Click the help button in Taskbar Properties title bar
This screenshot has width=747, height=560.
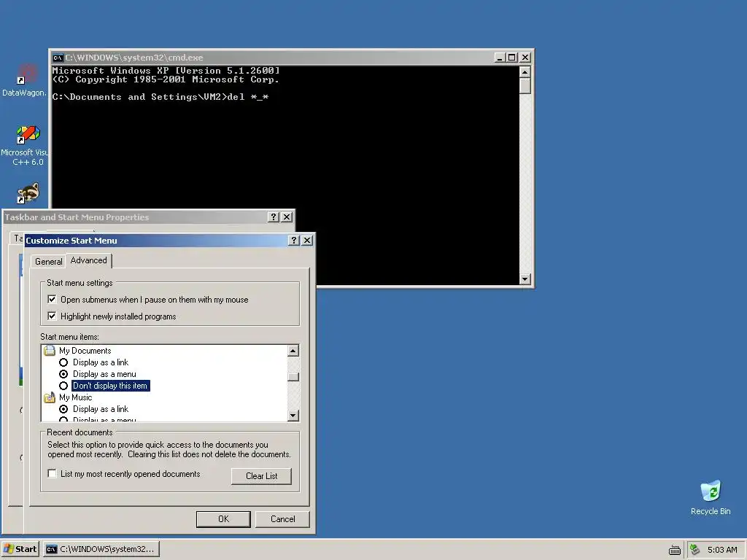(273, 217)
